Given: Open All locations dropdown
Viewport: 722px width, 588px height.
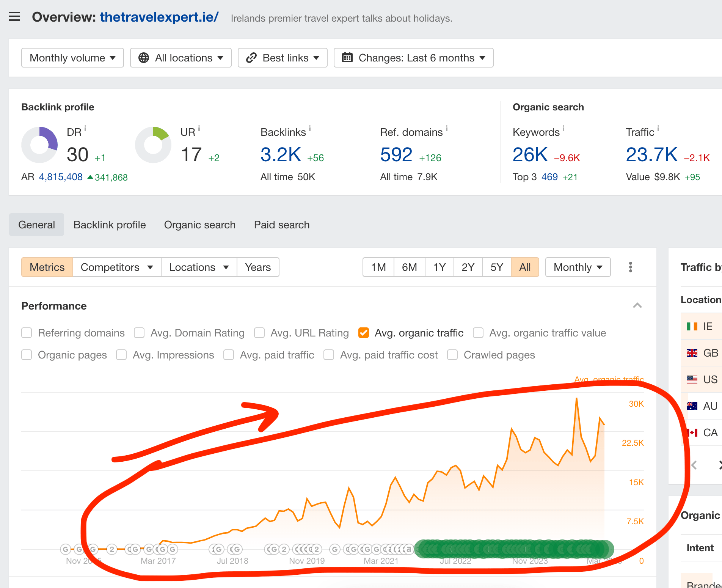Looking at the screenshot, I should click(x=181, y=58).
